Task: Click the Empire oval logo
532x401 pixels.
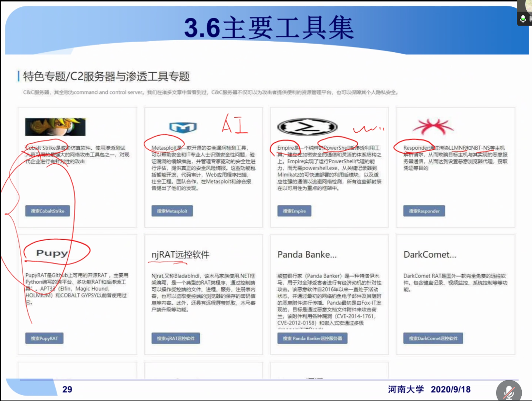Action: [303, 127]
